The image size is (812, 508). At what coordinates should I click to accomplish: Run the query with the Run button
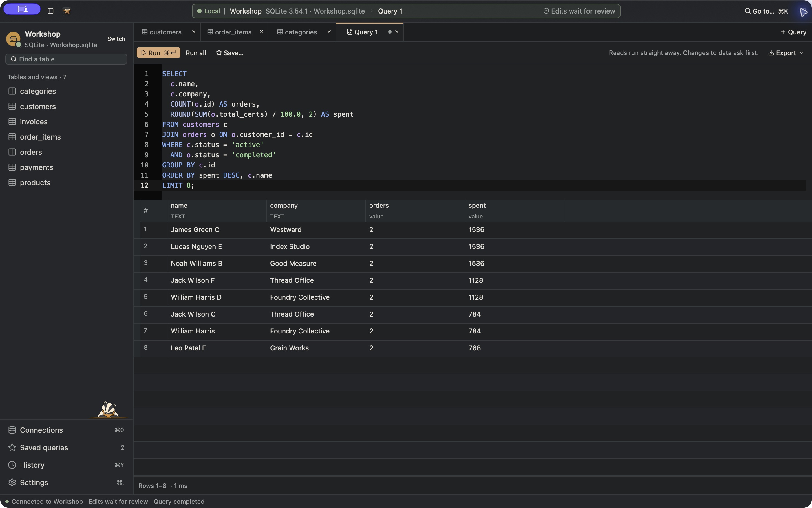coord(158,53)
